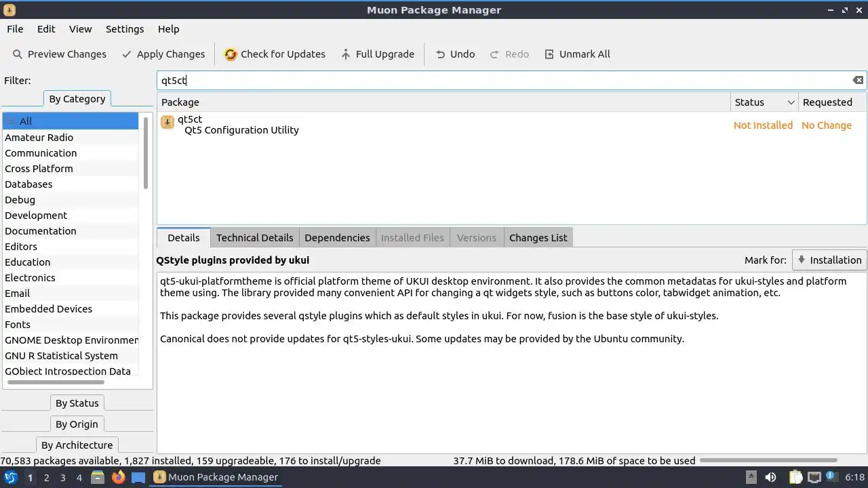Click the network tray icon
This screenshot has height=488, width=868.
coord(814,477)
